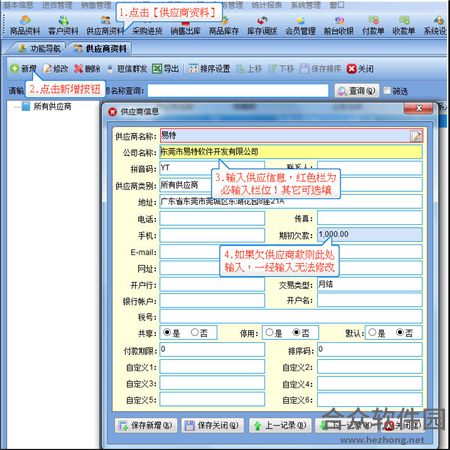Open 排序设置 sort settings
Viewport: 450px width, 450px height.
tap(209, 69)
